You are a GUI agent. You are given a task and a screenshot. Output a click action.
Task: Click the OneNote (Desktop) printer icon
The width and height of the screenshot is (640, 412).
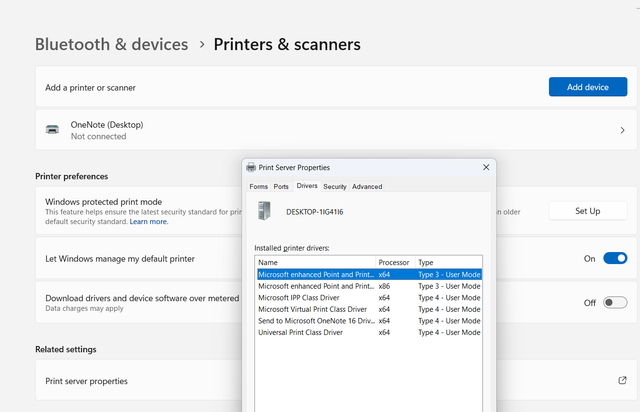(52, 130)
